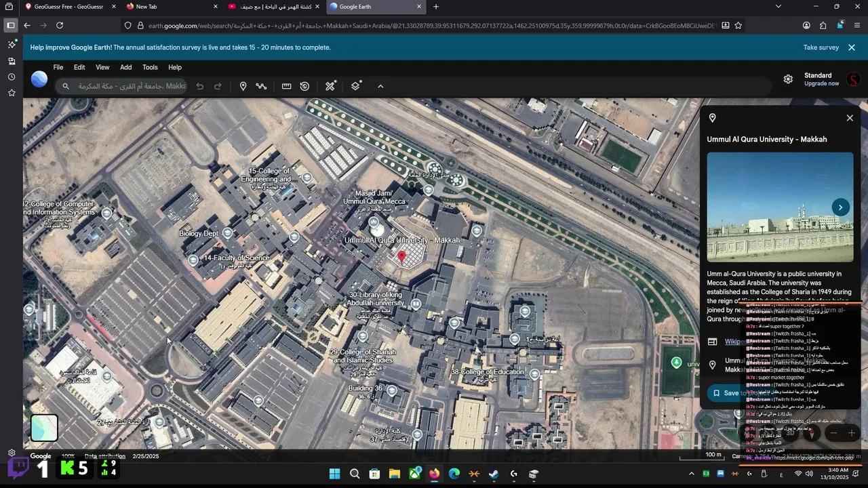Dismiss the survey banner
Image resolution: width=868 pixels, height=488 pixels.
pos(852,47)
